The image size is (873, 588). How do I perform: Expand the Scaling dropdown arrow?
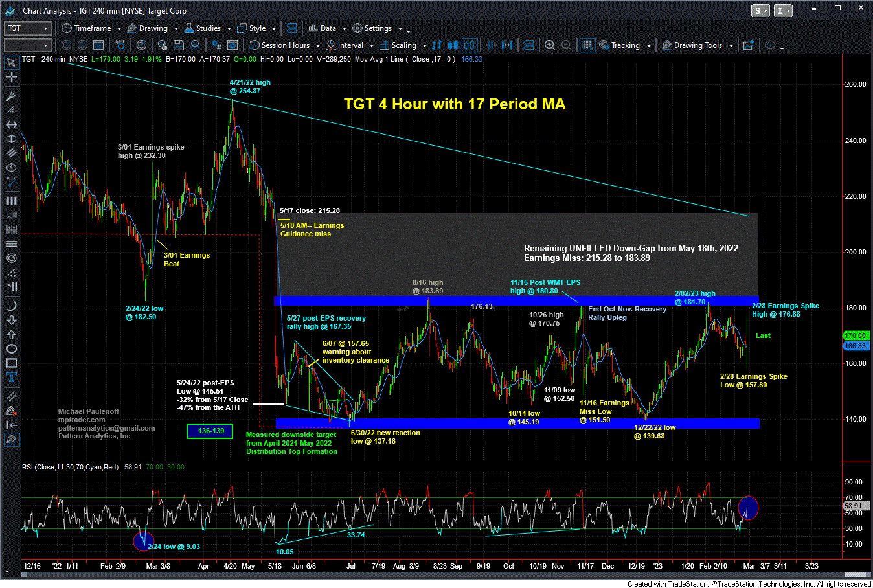click(x=424, y=46)
